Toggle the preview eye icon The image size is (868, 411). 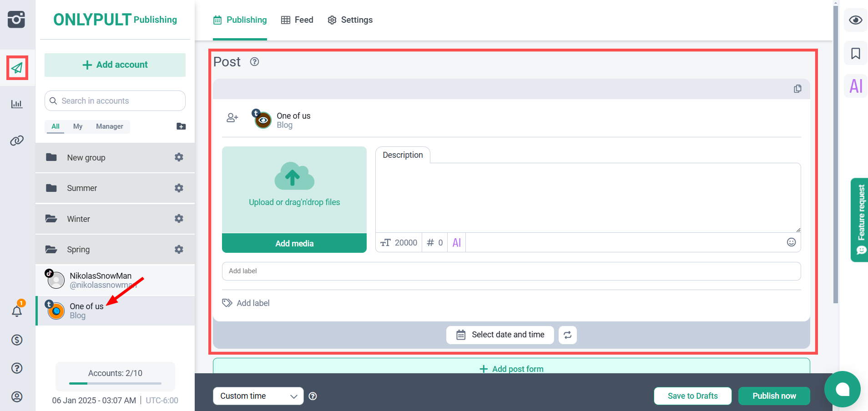point(855,20)
